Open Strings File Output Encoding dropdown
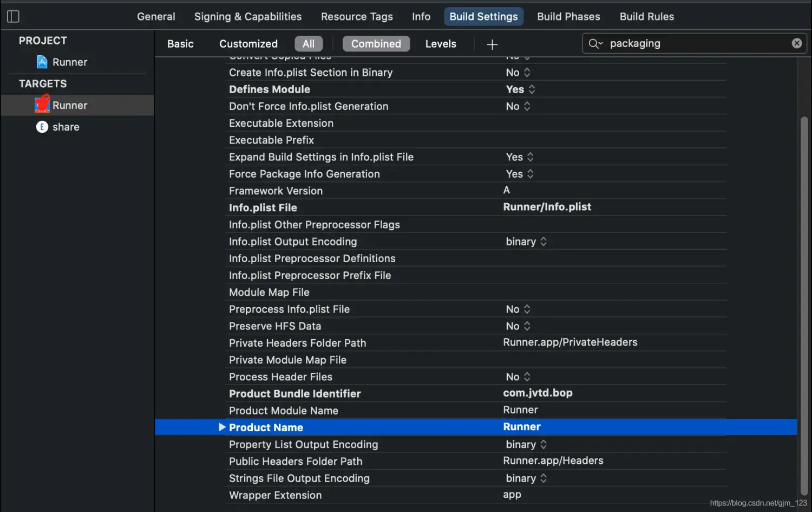This screenshot has width=812, height=512. [526, 478]
